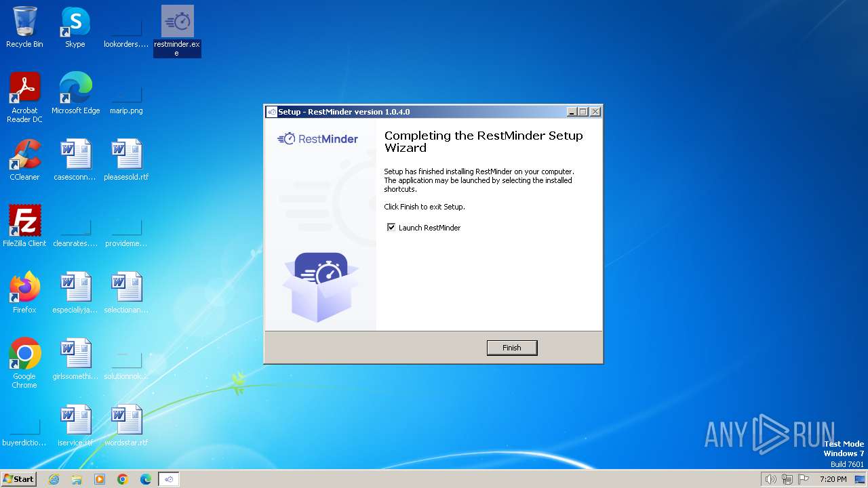868x488 pixels.
Task: Open the Recycle Bin desktop icon
Action: [24, 27]
